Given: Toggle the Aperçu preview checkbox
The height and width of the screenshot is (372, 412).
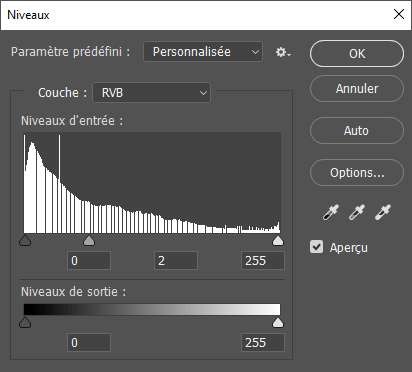Looking at the screenshot, I should (x=316, y=247).
